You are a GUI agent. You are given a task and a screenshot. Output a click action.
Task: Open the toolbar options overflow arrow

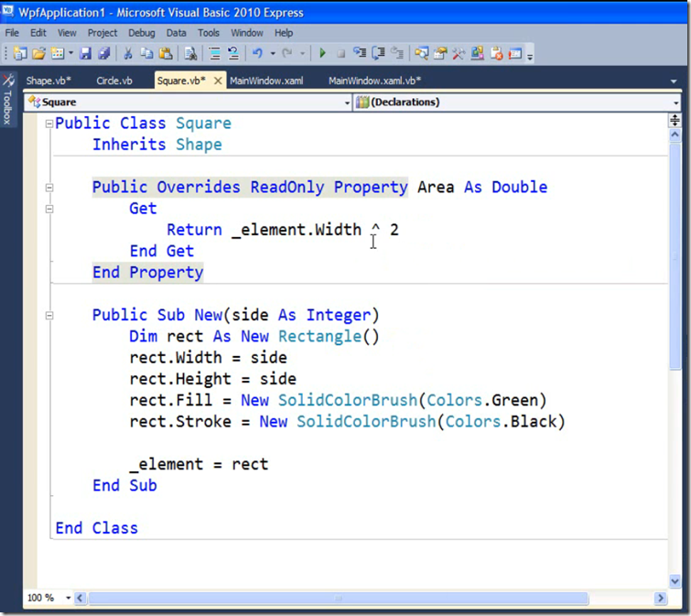point(530,56)
